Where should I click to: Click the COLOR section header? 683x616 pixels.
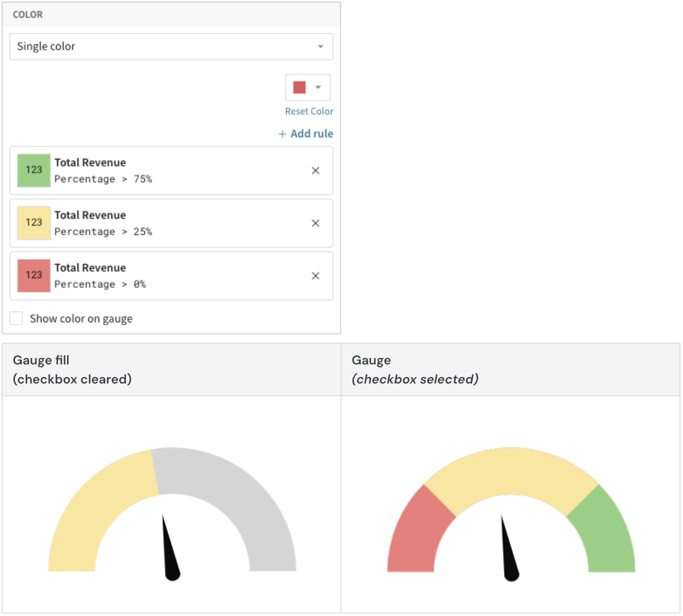pyautogui.click(x=28, y=14)
